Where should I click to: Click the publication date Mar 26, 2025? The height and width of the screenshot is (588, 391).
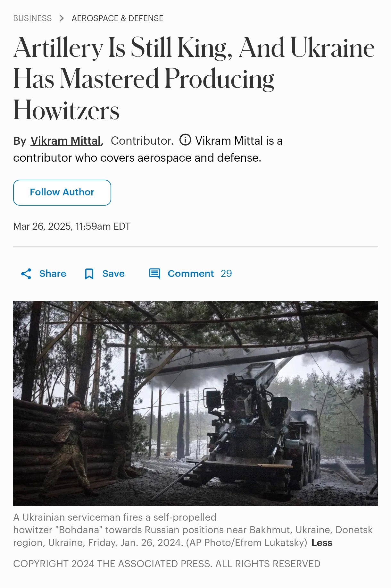click(x=72, y=226)
